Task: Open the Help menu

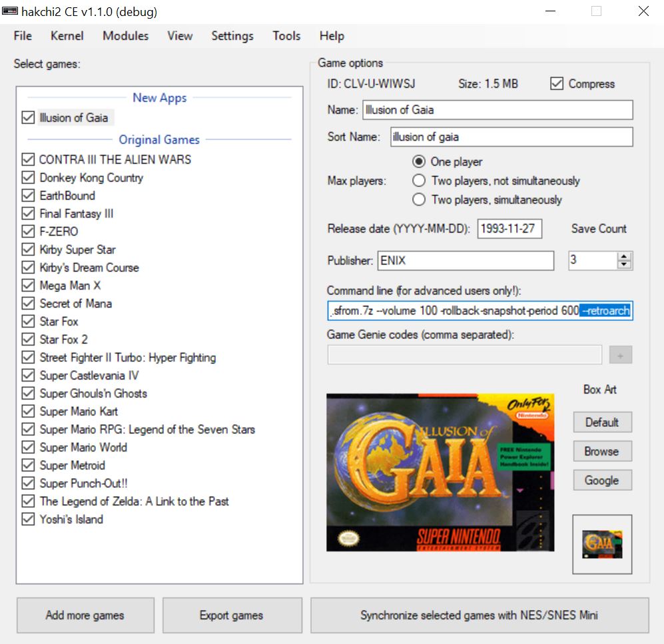Action: (332, 36)
